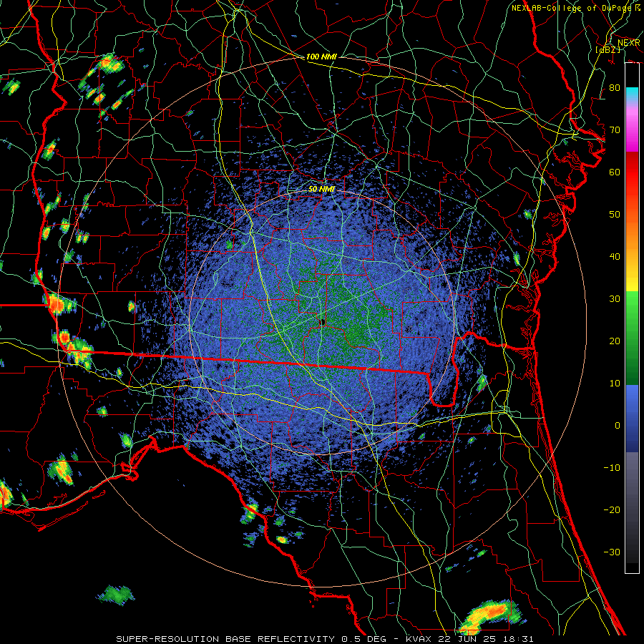Click the 30 value on the color scale
The height and width of the screenshot is (644, 644).
(615, 299)
